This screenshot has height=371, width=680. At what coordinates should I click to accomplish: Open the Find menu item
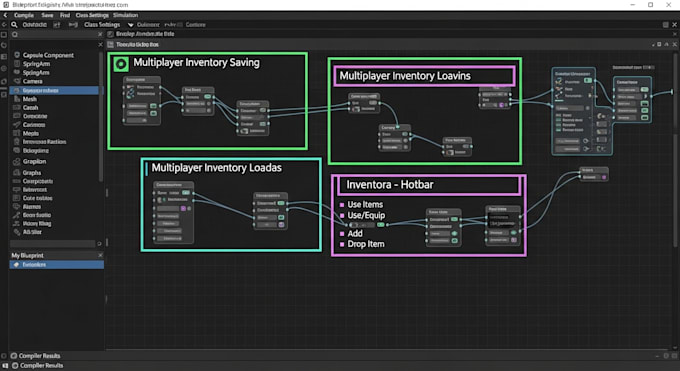point(65,15)
